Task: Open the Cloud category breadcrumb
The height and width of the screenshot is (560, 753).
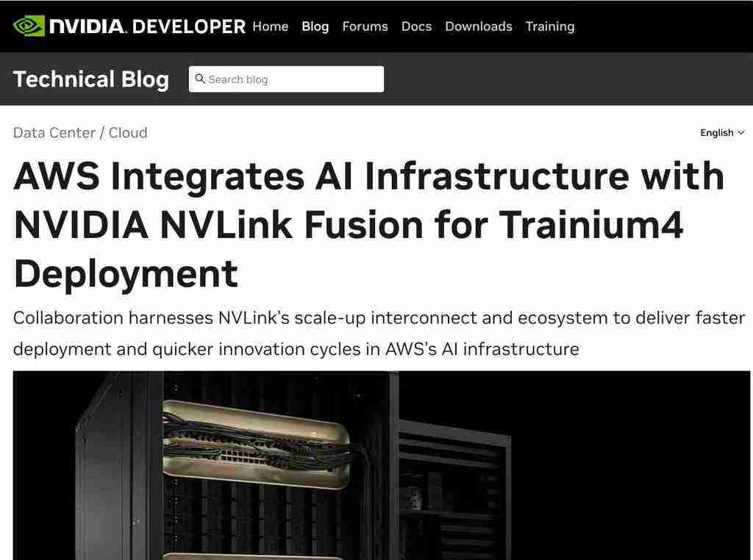Action: pyautogui.click(x=128, y=133)
